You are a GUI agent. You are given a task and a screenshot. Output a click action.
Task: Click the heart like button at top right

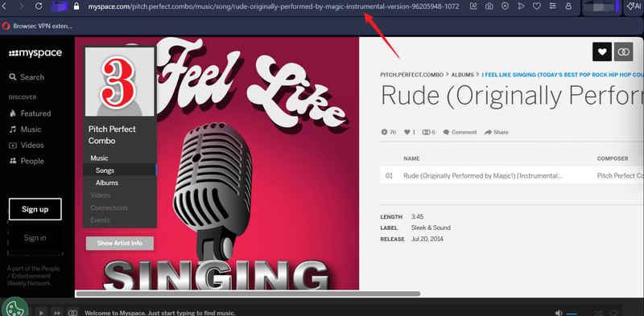[x=602, y=51]
